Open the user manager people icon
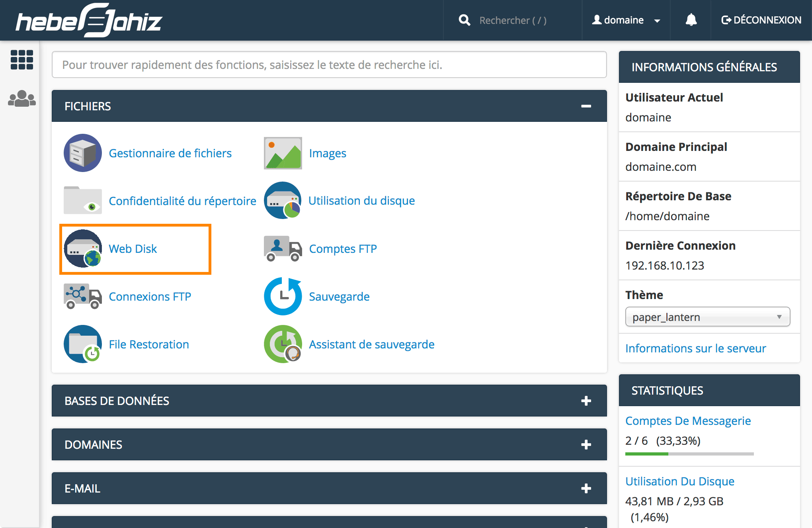The height and width of the screenshot is (528, 812). point(22,98)
